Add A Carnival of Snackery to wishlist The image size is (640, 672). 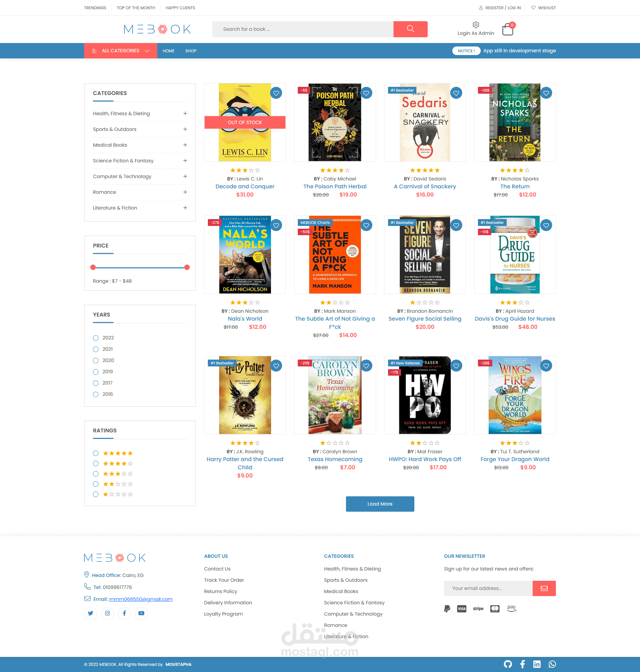click(456, 93)
